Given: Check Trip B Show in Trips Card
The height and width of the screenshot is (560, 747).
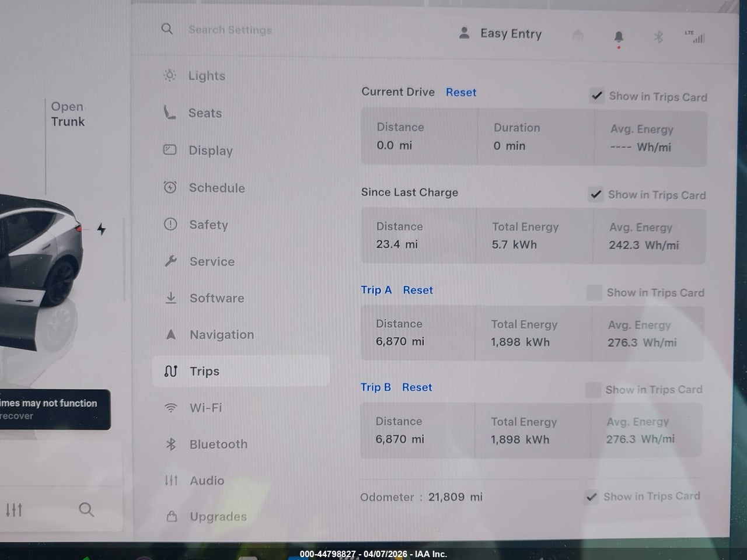Looking at the screenshot, I should click(x=593, y=390).
